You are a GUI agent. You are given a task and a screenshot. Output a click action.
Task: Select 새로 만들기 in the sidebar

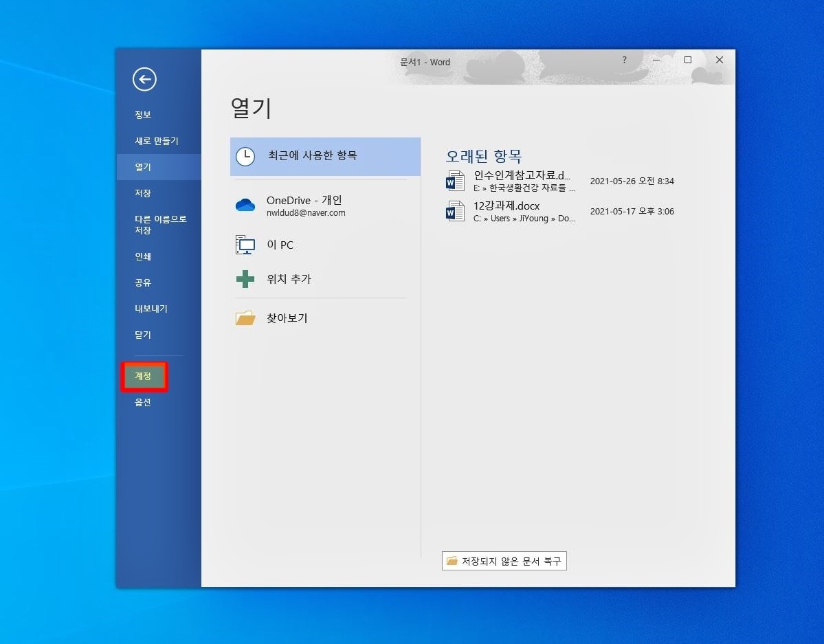(159, 141)
